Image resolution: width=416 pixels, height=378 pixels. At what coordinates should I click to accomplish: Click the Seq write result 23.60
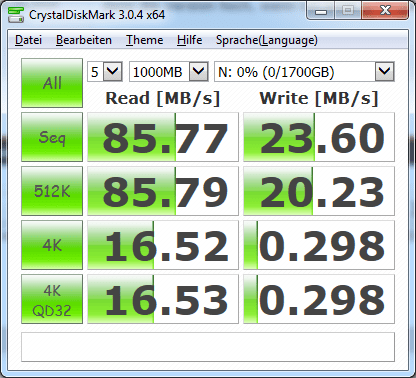click(x=319, y=137)
